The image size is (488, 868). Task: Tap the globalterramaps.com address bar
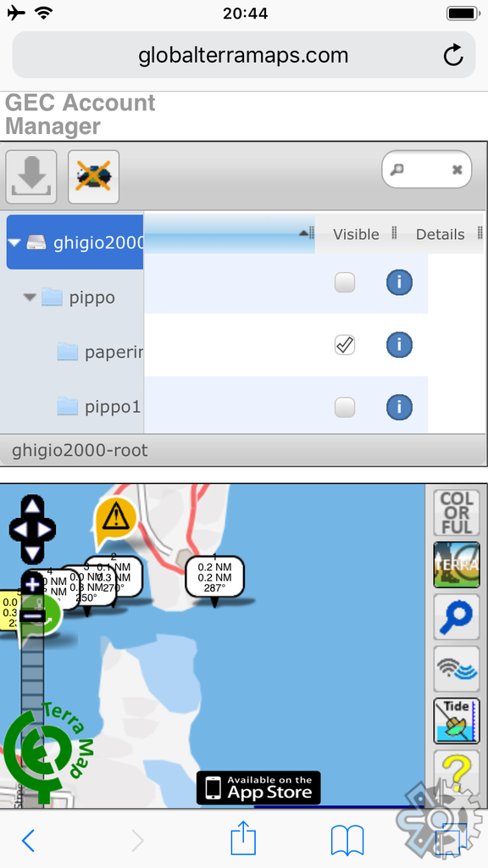[x=243, y=55]
